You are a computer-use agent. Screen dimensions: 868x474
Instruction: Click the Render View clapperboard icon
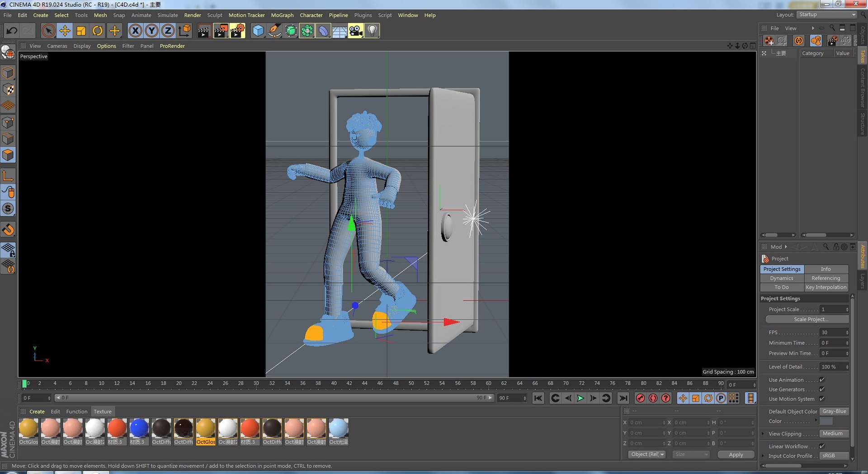click(204, 31)
